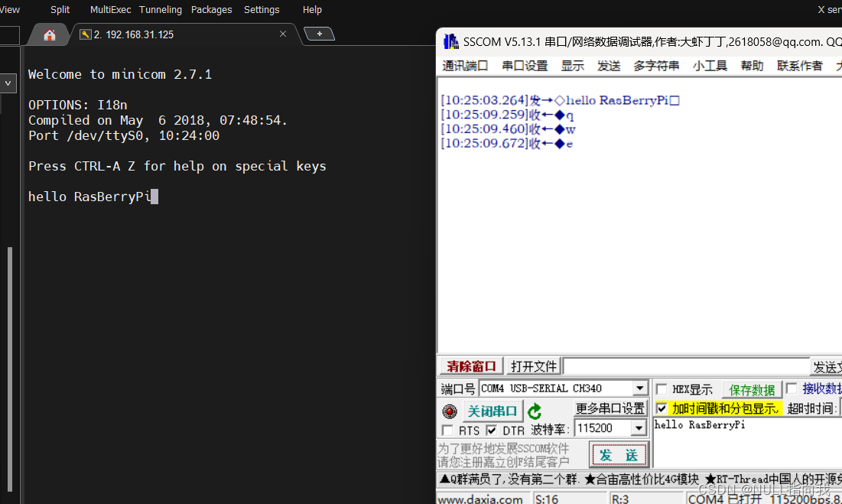Select the home tab house icon in MobaXterm
This screenshot has width=842, height=504.
pos(50,34)
